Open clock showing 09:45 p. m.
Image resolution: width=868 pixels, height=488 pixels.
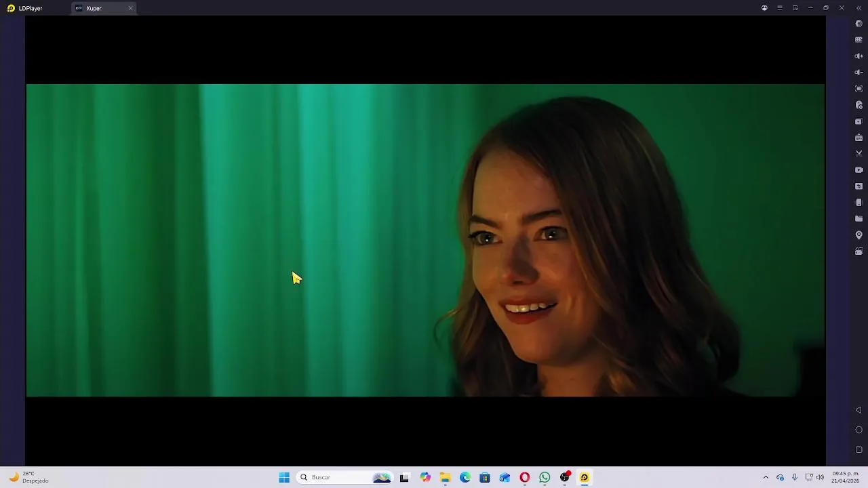click(846, 477)
